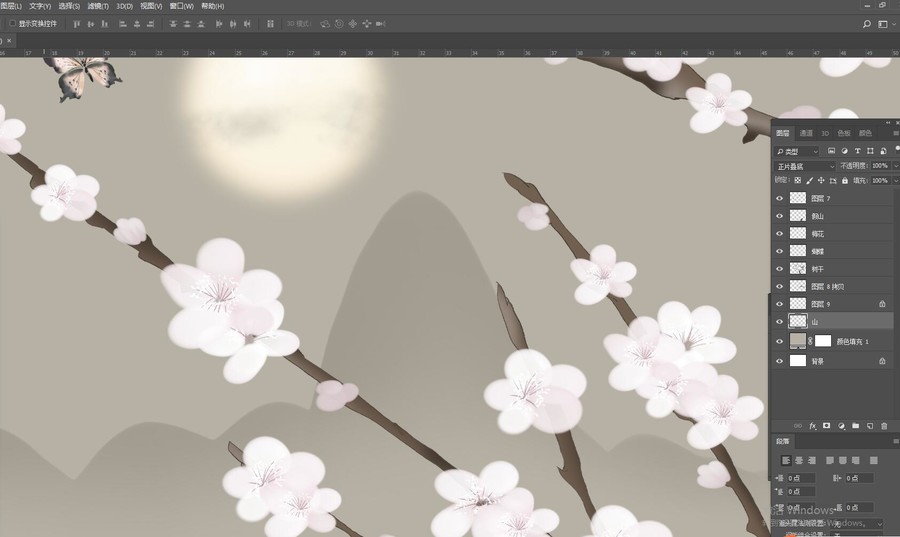Image resolution: width=900 pixels, height=537 pixels.
Task: Click the distribute vertical centers icon
Action: click(x=187, y=24)
